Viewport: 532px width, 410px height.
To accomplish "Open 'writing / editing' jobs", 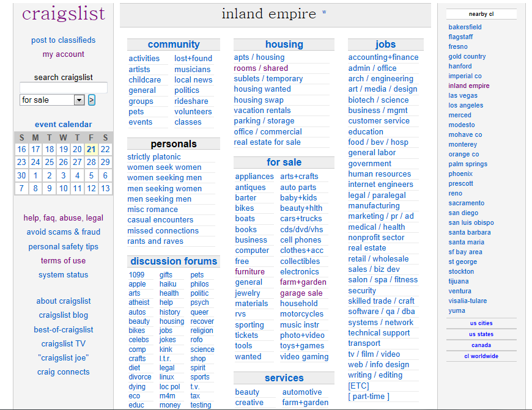I will [x=375, y=375].
